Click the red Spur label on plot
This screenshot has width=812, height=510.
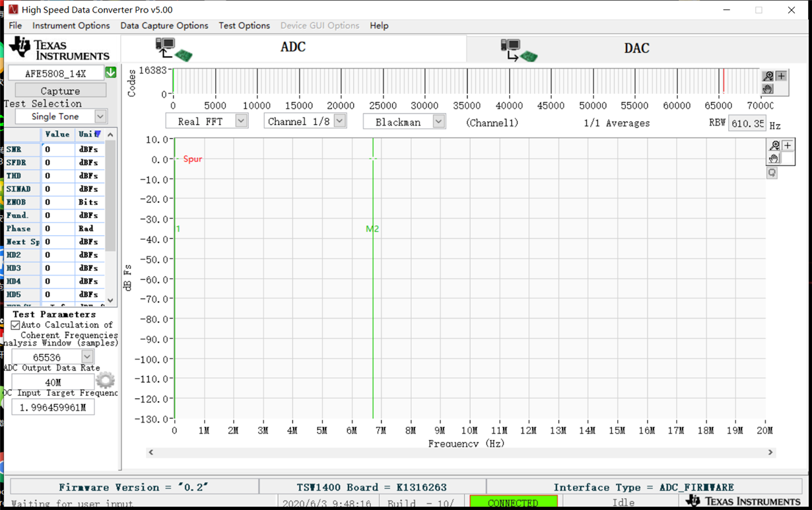193,159
